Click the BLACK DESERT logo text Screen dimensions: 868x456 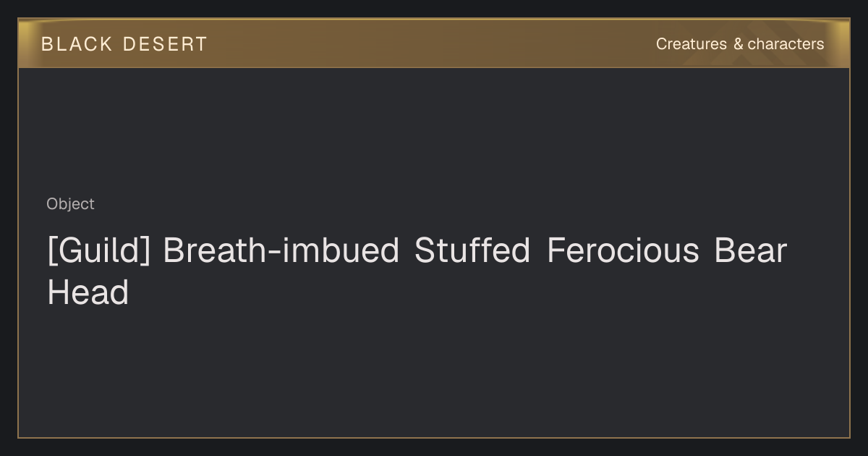(x=124, y=44)
